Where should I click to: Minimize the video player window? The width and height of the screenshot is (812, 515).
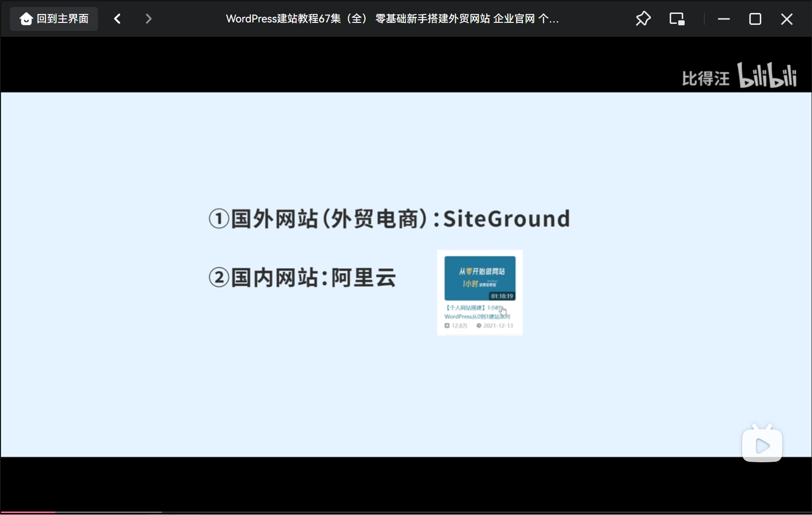724,19
